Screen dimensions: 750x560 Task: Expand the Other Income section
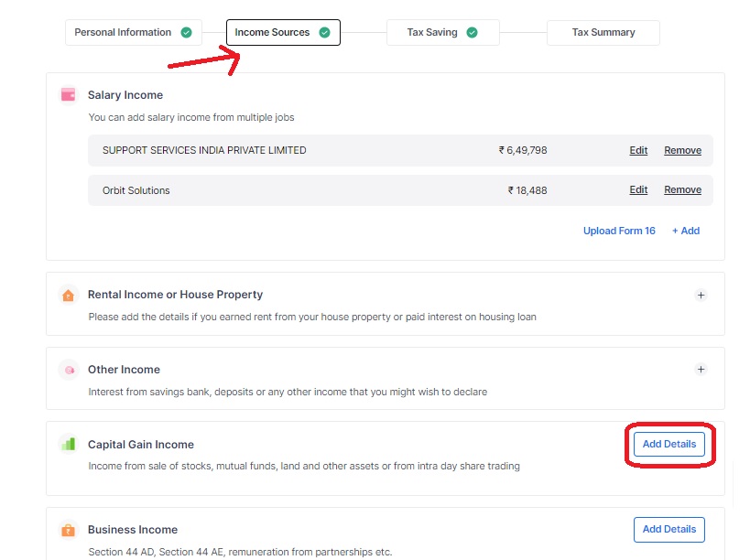pyautogui.click(x=701, y=369)
